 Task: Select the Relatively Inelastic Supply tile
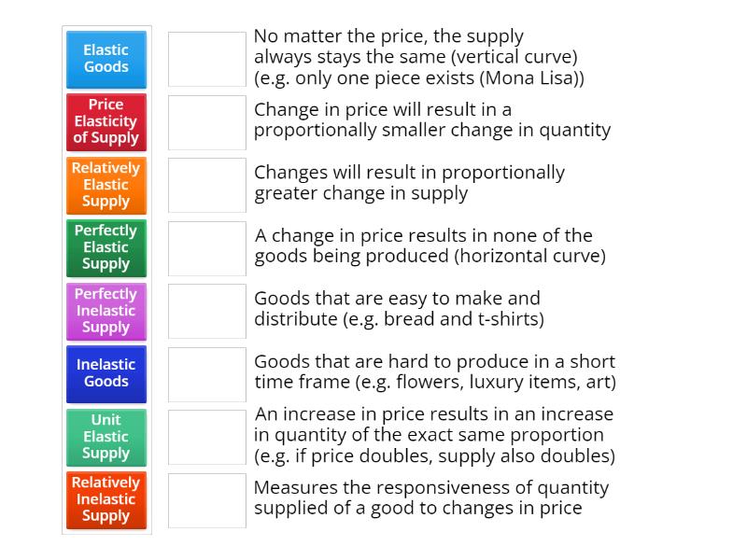[x=106, y=499]
